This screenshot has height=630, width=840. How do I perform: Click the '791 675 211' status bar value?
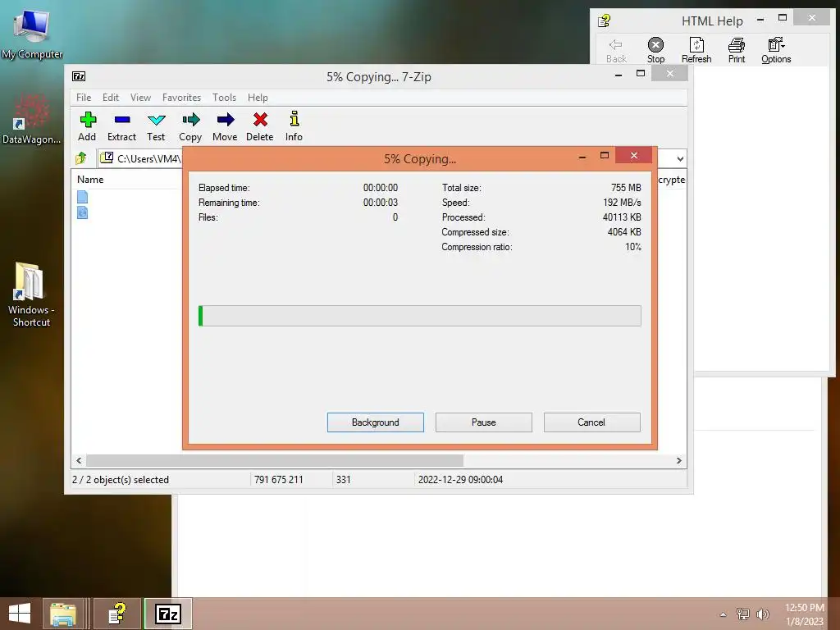279,479
